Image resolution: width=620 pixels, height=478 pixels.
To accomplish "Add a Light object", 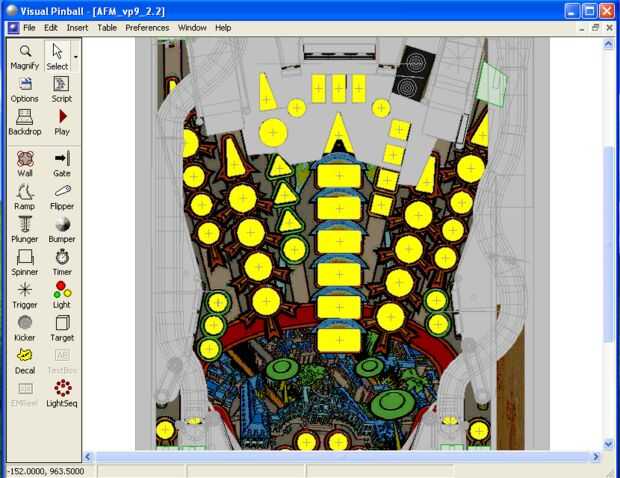I will pos(62,295).
